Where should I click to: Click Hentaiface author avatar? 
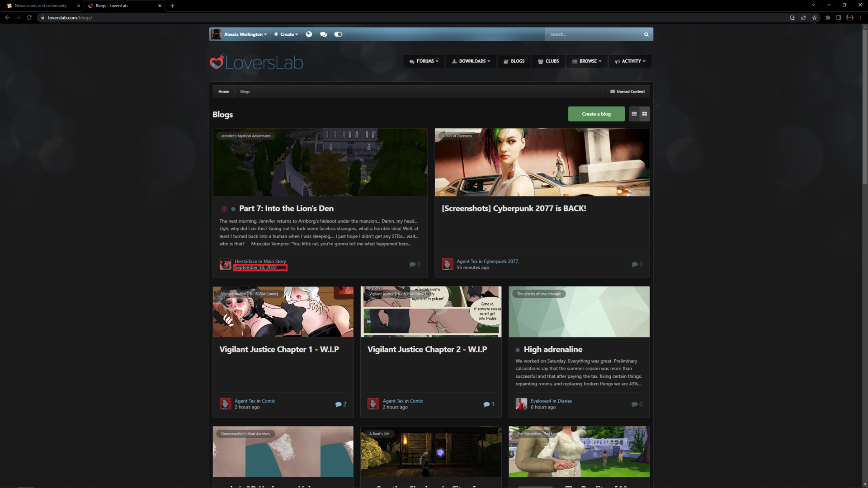pos(225,264)
